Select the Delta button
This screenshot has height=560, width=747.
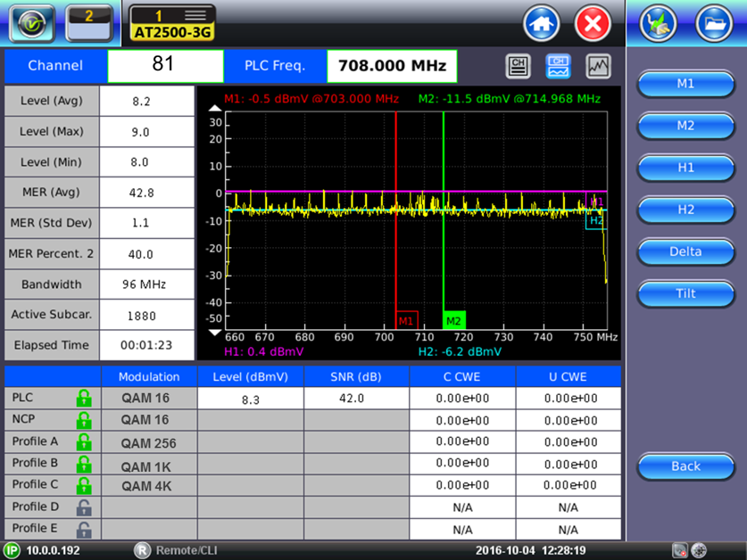[x=685, y=251]
